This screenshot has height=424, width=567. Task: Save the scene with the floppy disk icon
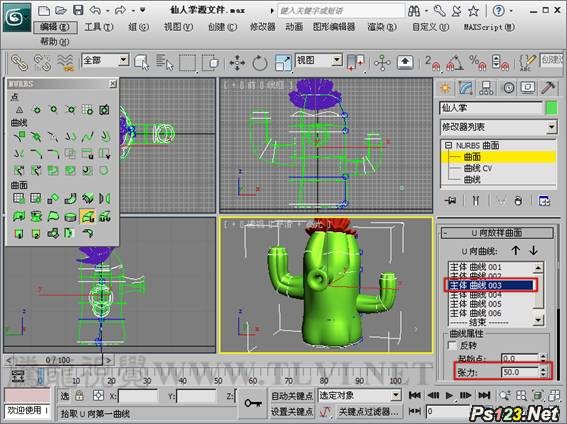pyautogui.click(x=78, y=10)
